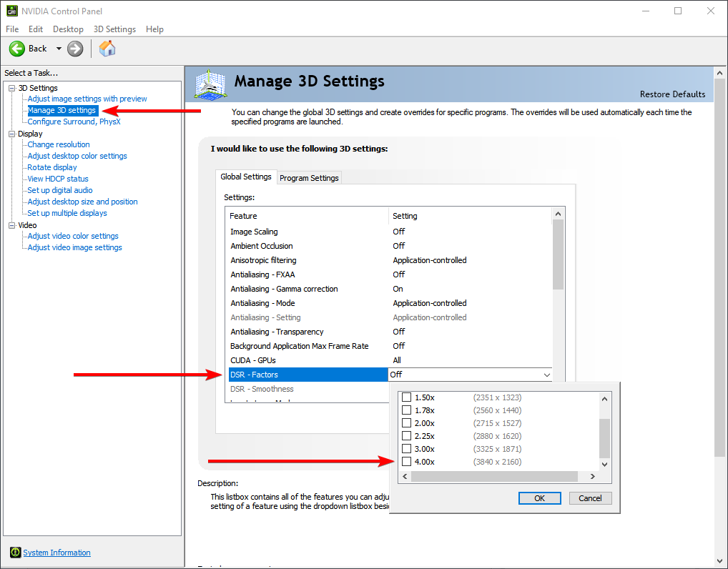Screen dimensions: 728x569
Task: Click the grey Forward arrow icon
Action: click(x=75, y=49)
